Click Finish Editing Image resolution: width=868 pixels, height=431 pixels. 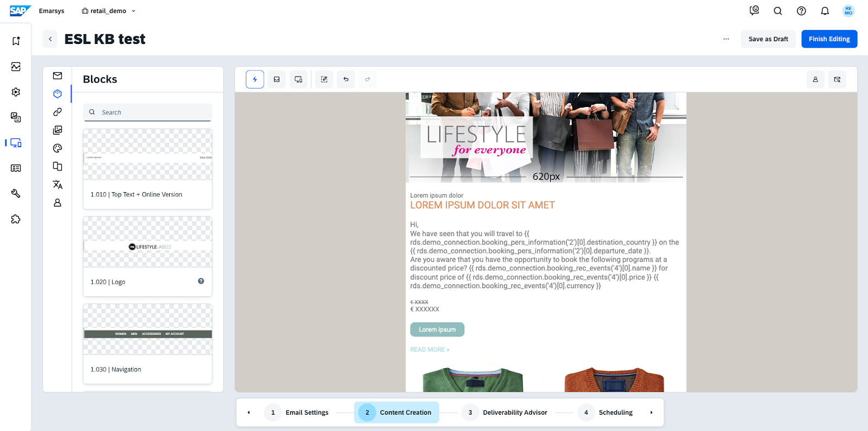click(x=829, y=39)
